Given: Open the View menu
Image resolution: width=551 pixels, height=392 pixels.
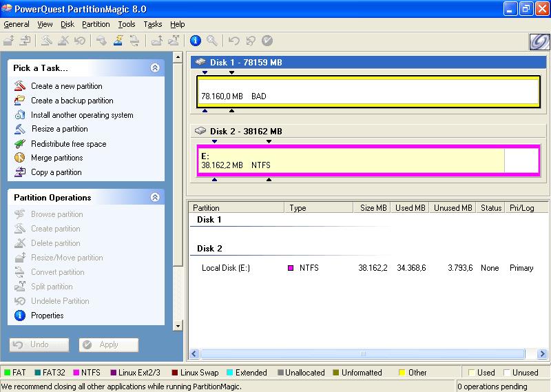Looking at the screenshot, I should (45, 24).
